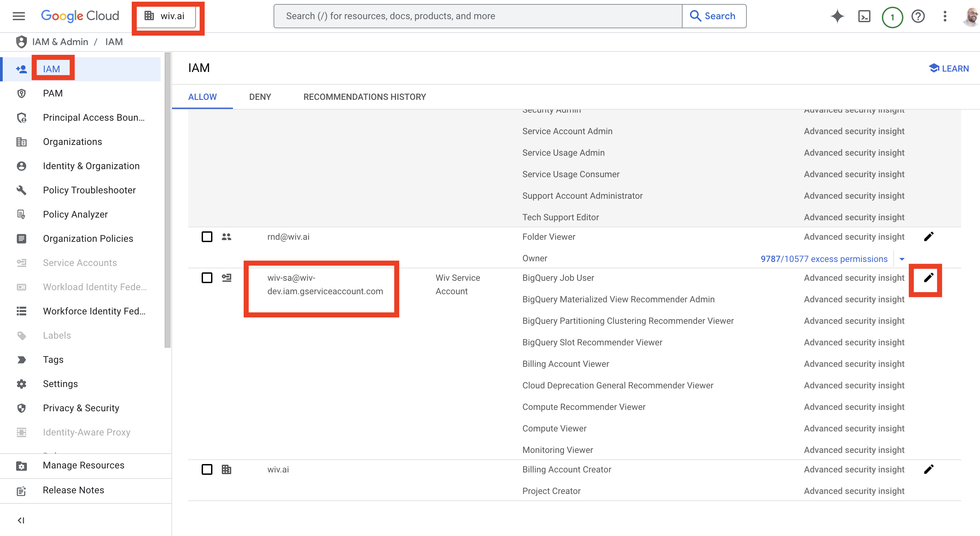Image resolution: width=980 pixels, height=536 pixels.
Task: Collapse the left sidebar panel
Action: tap(21, 520)
